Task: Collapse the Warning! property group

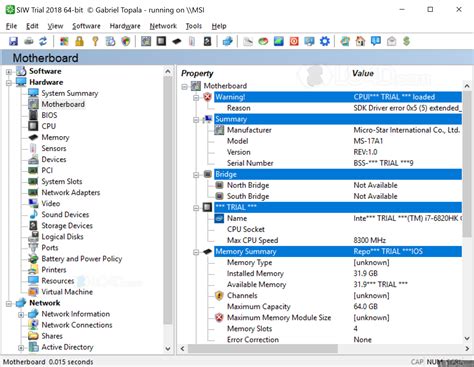Action: 196,98
